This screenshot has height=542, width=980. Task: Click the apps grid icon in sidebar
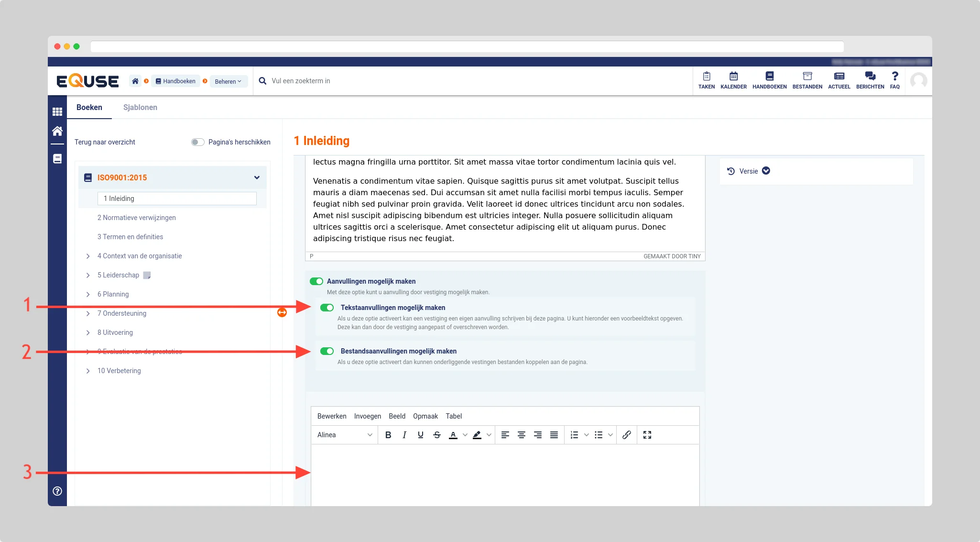coord(57,111)
